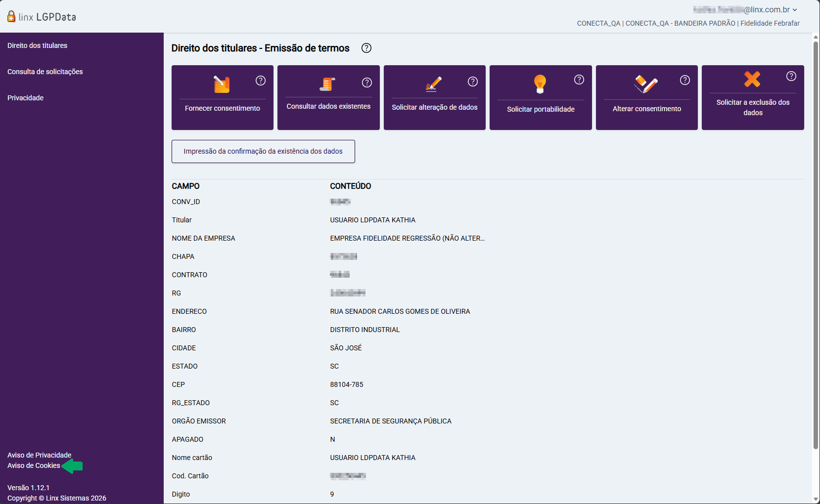Click RUA SENADOR CARLOS GOMES DE OLIVEIRA
Image resolution: width=820 pixels, height=504 pixels.
point(400,311)
